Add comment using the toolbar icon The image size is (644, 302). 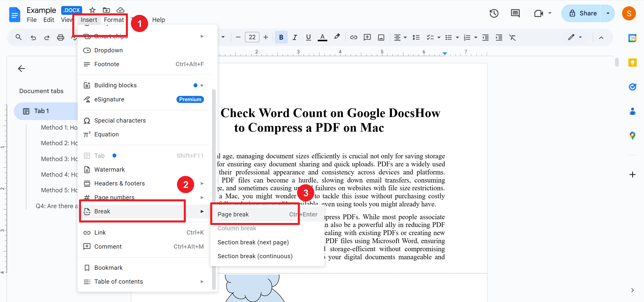pos(367,37)
